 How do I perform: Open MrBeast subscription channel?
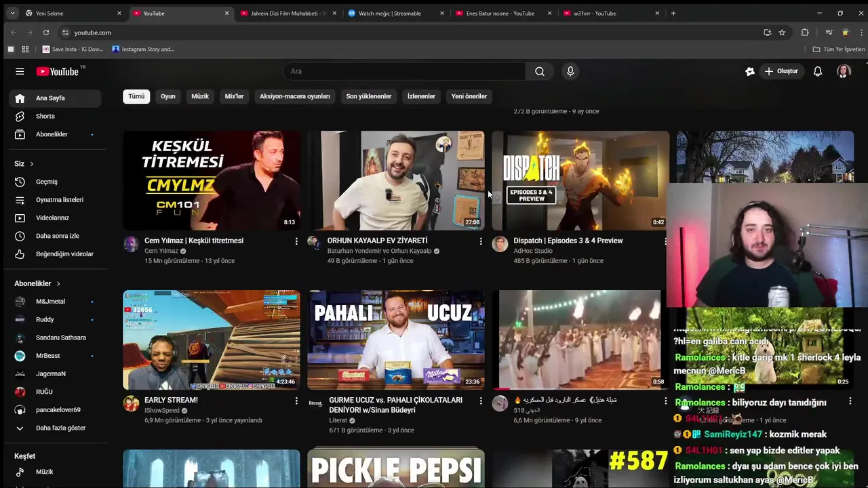(x=55, y=355)
